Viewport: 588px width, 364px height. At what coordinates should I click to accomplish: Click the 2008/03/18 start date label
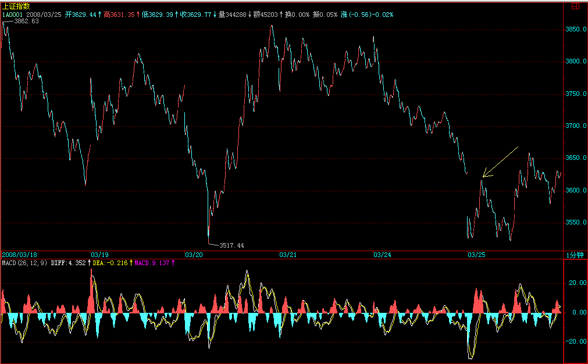point(19,255)
